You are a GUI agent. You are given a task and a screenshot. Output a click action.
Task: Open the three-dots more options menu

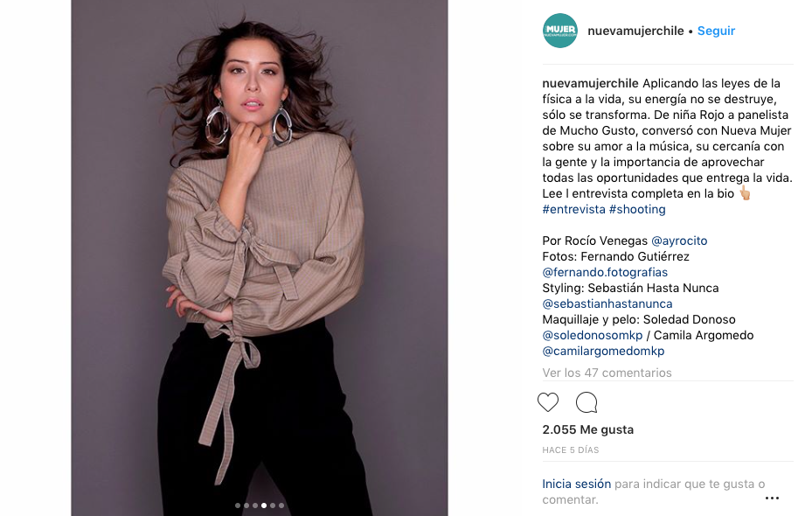[772, 498]
